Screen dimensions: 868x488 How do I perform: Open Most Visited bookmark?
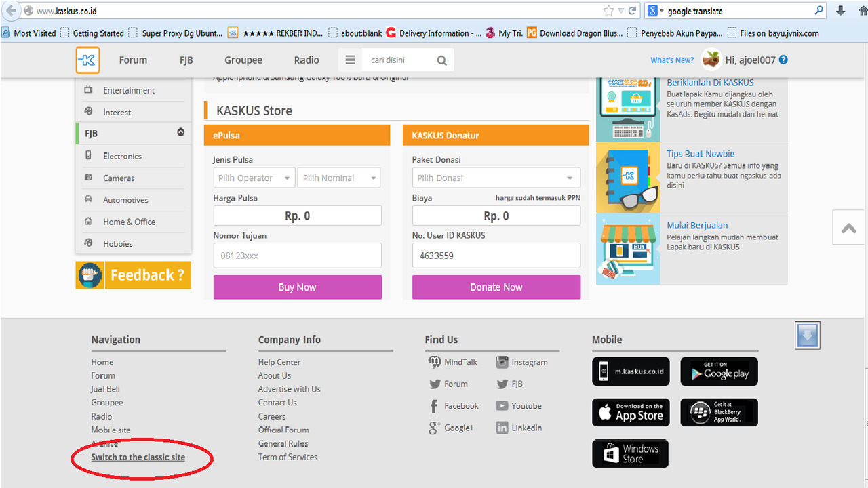pos(29,33)
